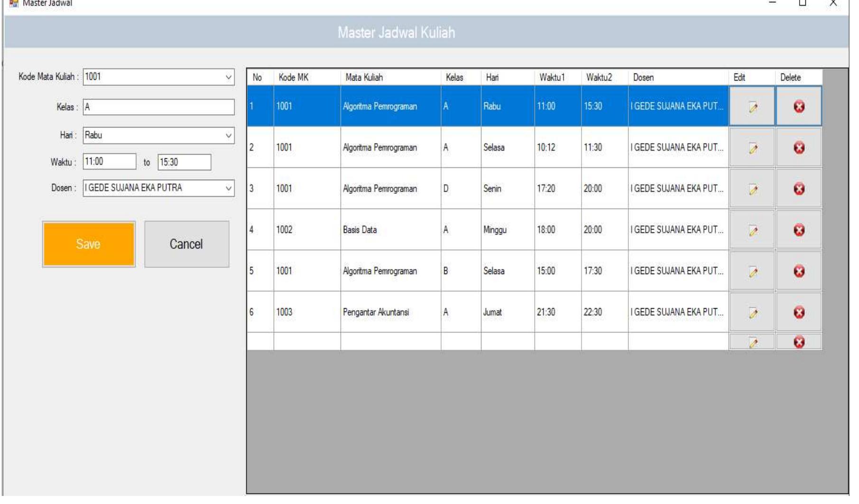Image resolution: width=859 pixels, height=504 pixels.
Task: Edit row 5 class B Selasa
Action: coord(752,272)
